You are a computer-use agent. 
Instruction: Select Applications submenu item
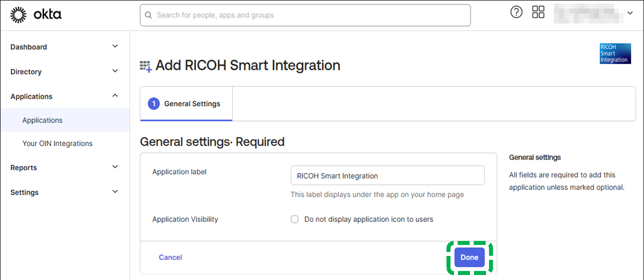(42, 120)
